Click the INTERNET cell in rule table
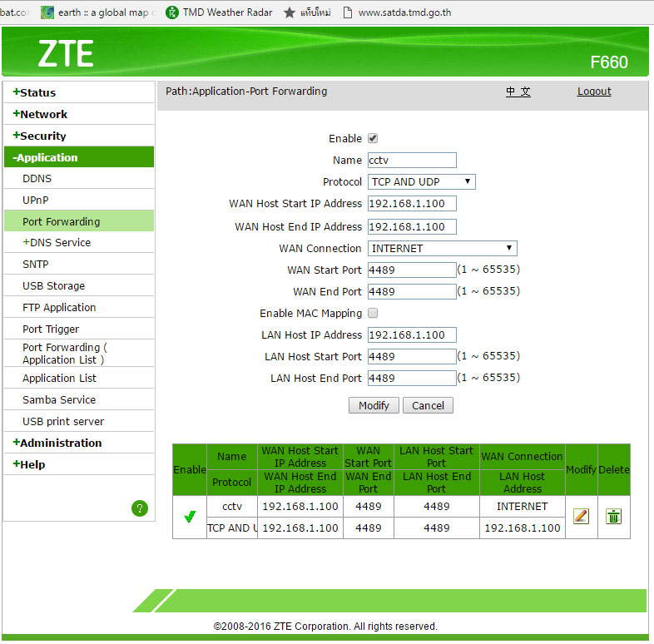654x644 pixels. 523,507
